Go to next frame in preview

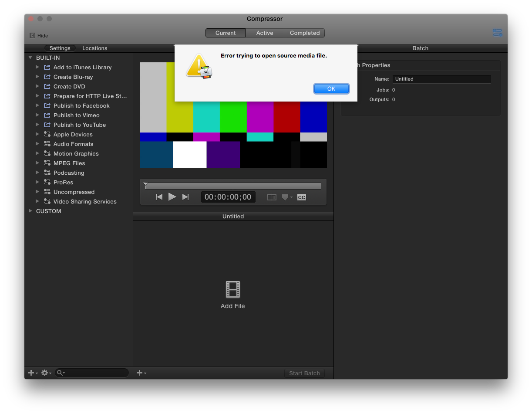pyautogui.click(x=185, y=197)
